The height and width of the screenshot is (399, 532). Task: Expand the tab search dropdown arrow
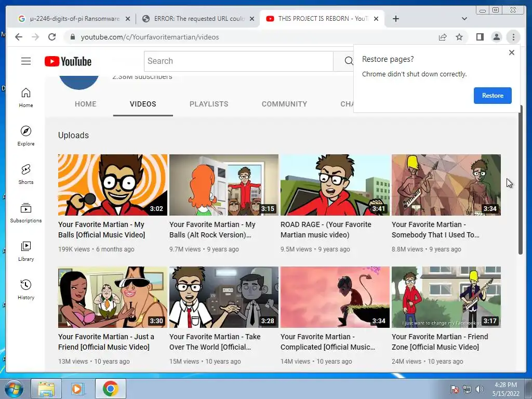pos(464,19)
